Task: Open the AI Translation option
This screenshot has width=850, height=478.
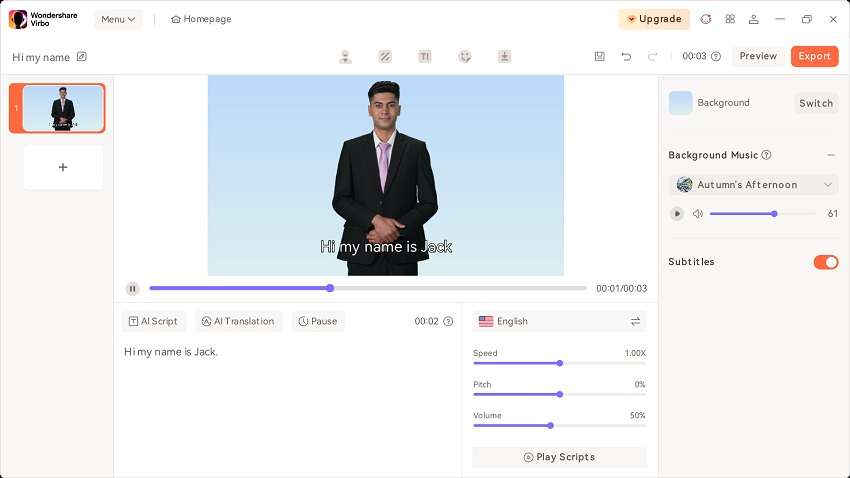Action: (x=238, y=321)
